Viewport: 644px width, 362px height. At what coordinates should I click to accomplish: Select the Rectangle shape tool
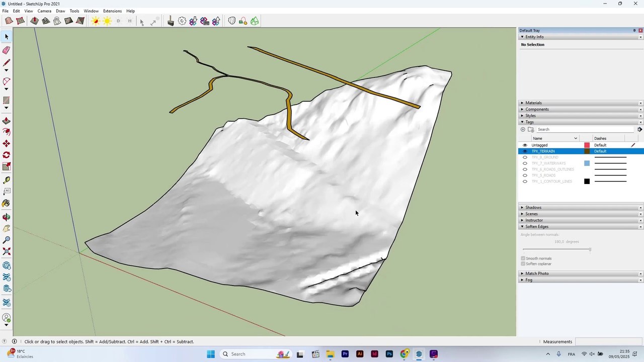[x=7, y=100]
